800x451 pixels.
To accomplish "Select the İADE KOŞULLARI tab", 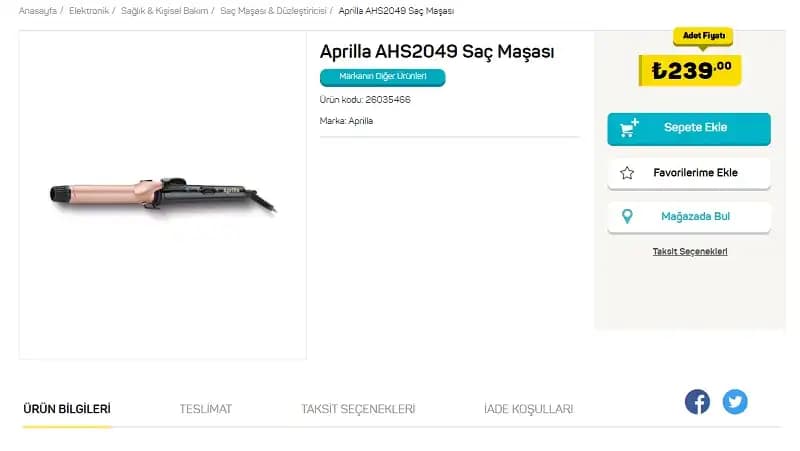I will (528, 409).
